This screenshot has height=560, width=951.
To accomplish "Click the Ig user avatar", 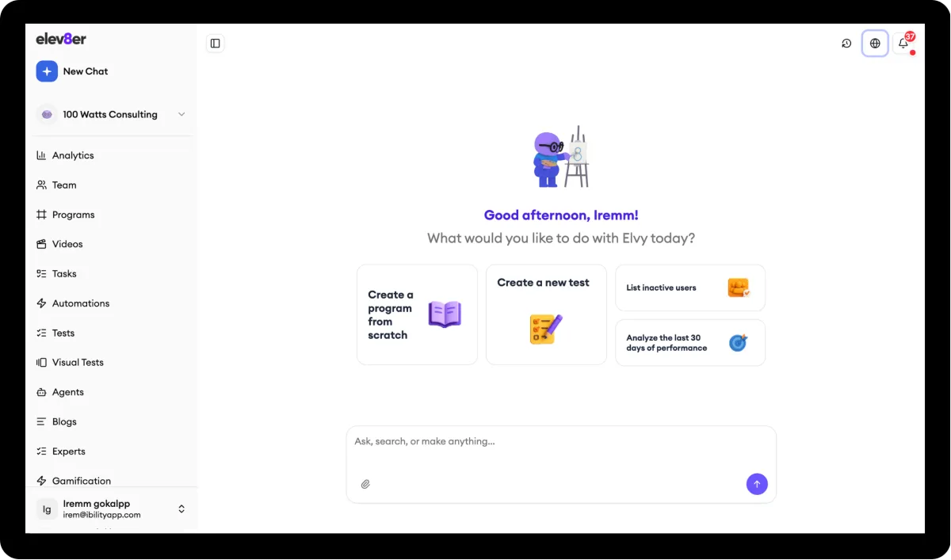I will [x=47, y=509].
